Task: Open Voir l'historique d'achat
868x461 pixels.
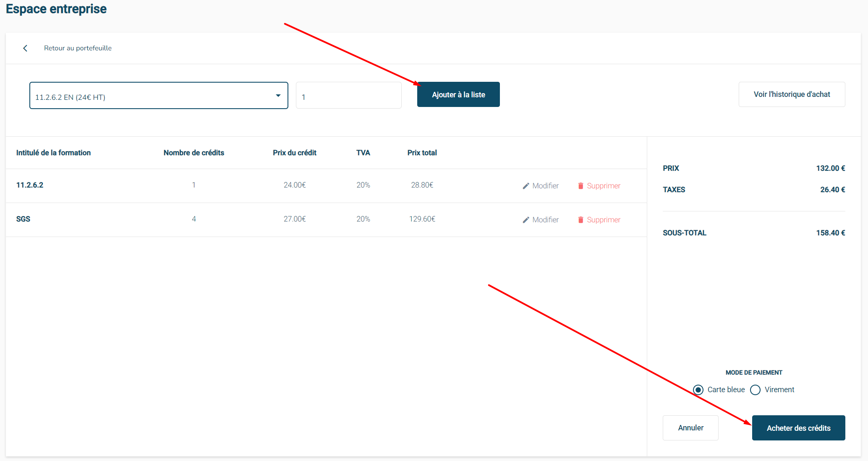Action: click(x=792, y=94)
